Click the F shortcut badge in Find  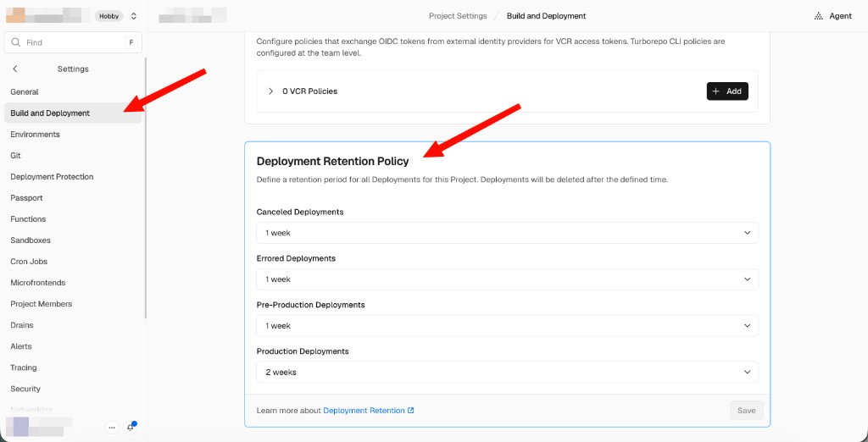point(131,42)
